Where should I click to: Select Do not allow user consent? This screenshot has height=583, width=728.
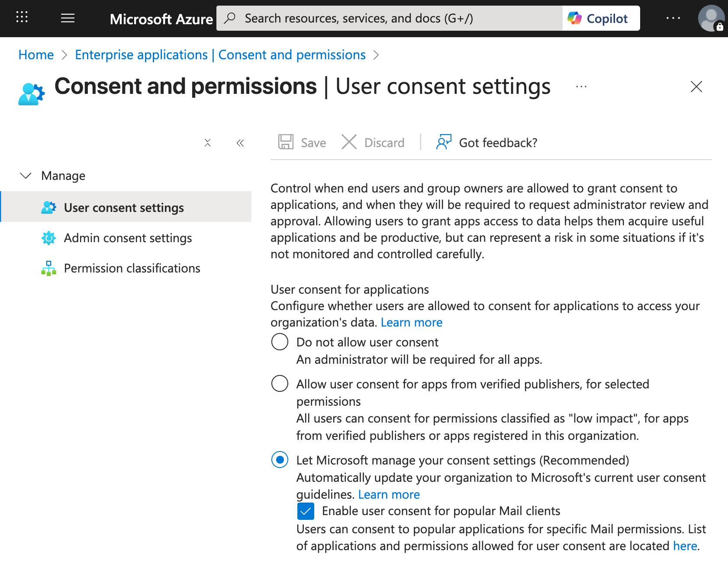280,342
